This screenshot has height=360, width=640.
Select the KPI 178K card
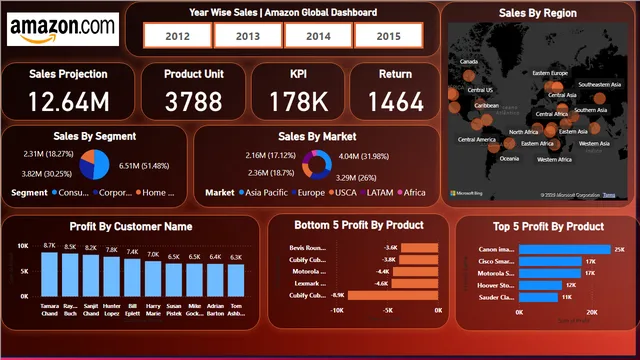coord(298,91)
